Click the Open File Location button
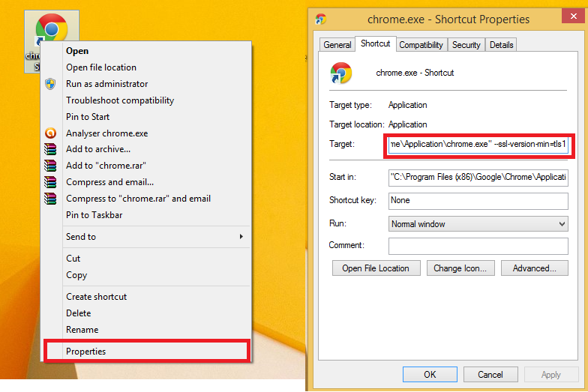This screenshot has height=392, width=588. 376,268
